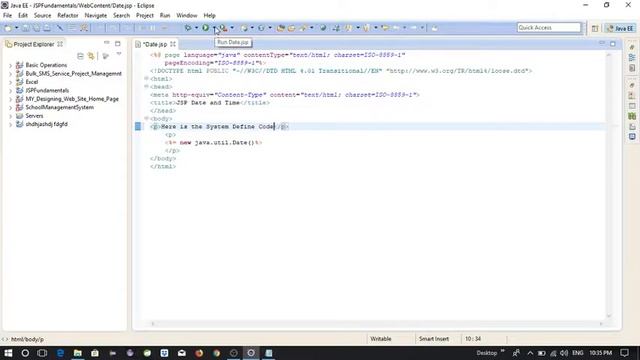Click the Forward navigation arrow in toolbar
This screenshot has width=640, height=360.
coord(413,28)
